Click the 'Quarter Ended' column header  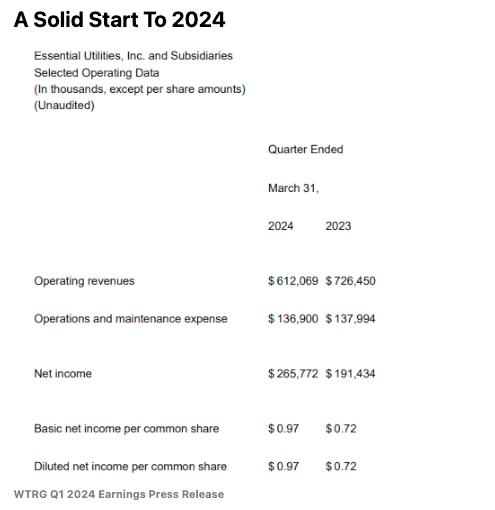point(306,149)
